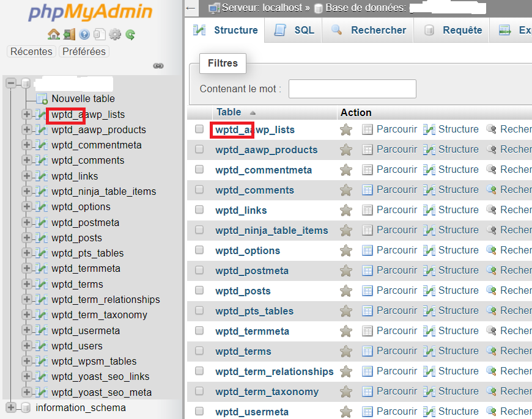
Task: Collapse the top panel arrow icon
Action: [191, 8]
